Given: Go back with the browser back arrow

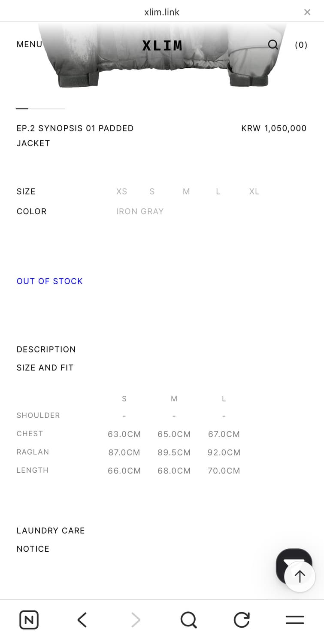Looking at the screenshot, I should (82, 620).
